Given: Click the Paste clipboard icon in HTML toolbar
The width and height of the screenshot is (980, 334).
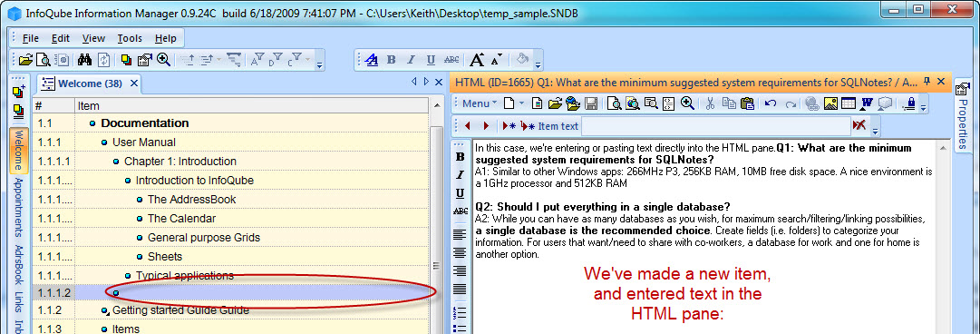Looking at the screenshot, I should click(x=747, y=103).
